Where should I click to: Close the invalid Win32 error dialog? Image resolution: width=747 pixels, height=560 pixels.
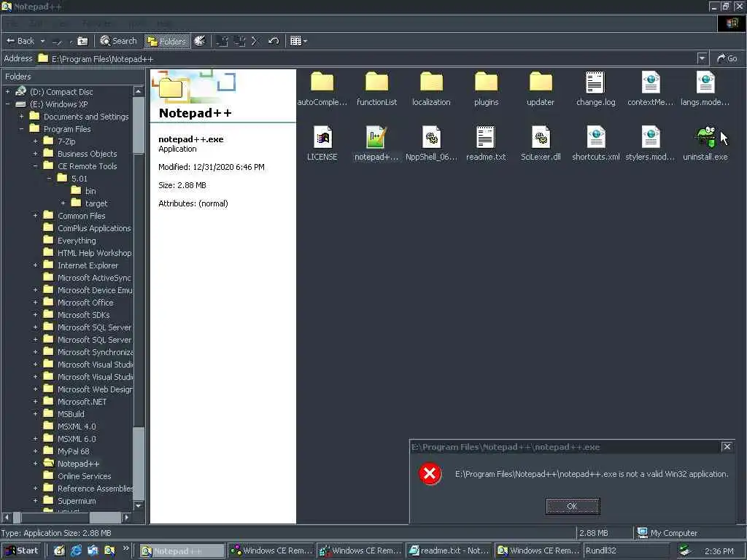[727, 447]
